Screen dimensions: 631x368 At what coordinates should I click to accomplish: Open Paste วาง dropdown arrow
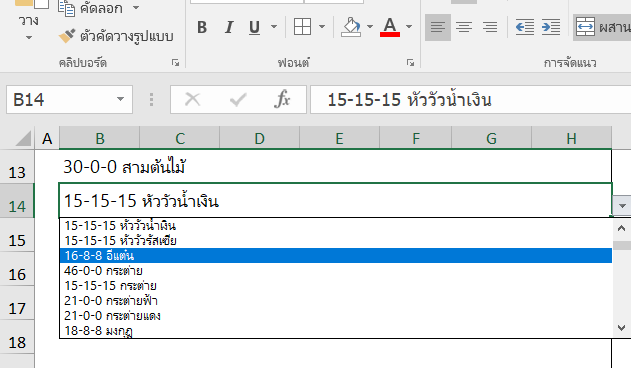pos(29,38)
